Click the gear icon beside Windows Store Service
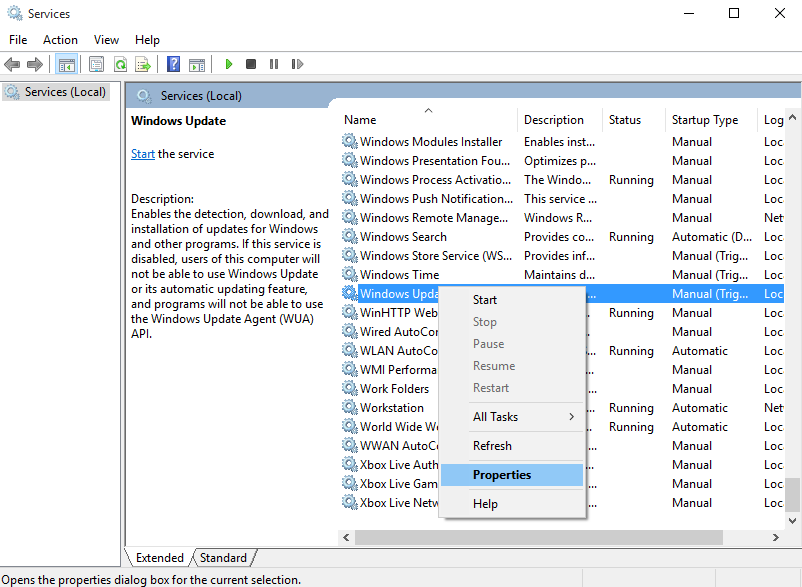This screenshot has width=802, height=587. [x=350, y=255]
